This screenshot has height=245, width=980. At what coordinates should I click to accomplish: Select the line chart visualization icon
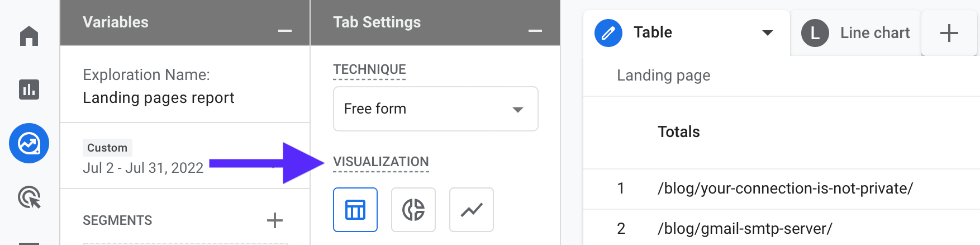472,210
